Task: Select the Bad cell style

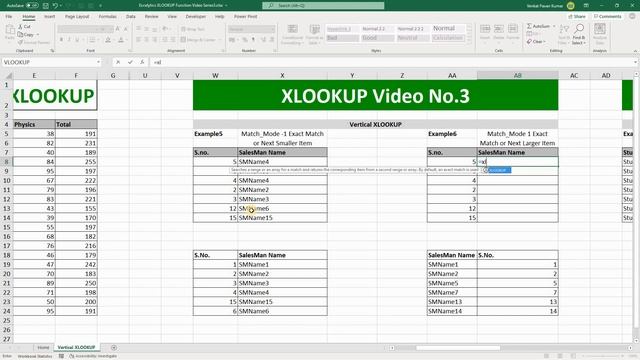Action: coord(342,38)
